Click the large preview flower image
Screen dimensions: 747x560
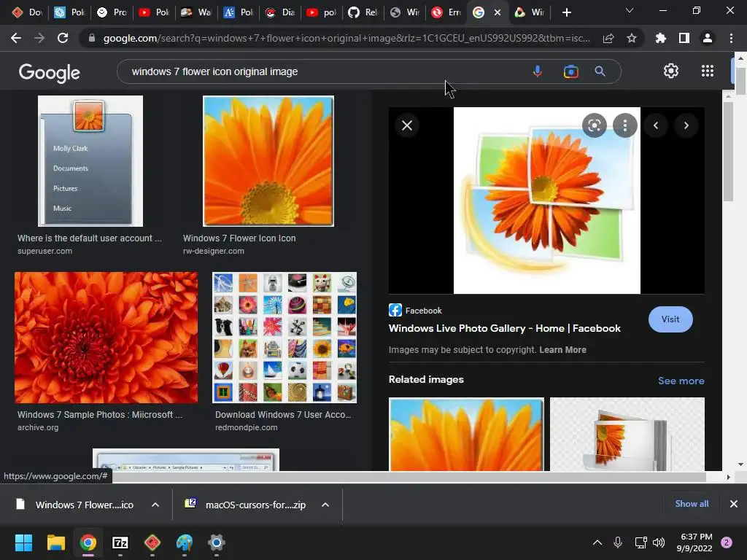coord(547,200)
